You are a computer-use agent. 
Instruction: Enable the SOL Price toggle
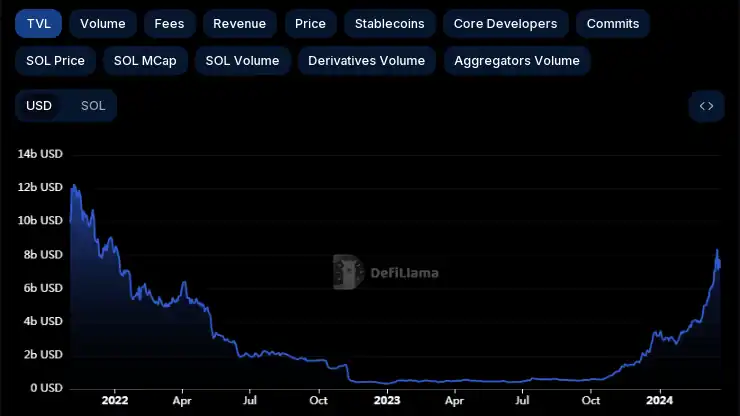[56, 61]
